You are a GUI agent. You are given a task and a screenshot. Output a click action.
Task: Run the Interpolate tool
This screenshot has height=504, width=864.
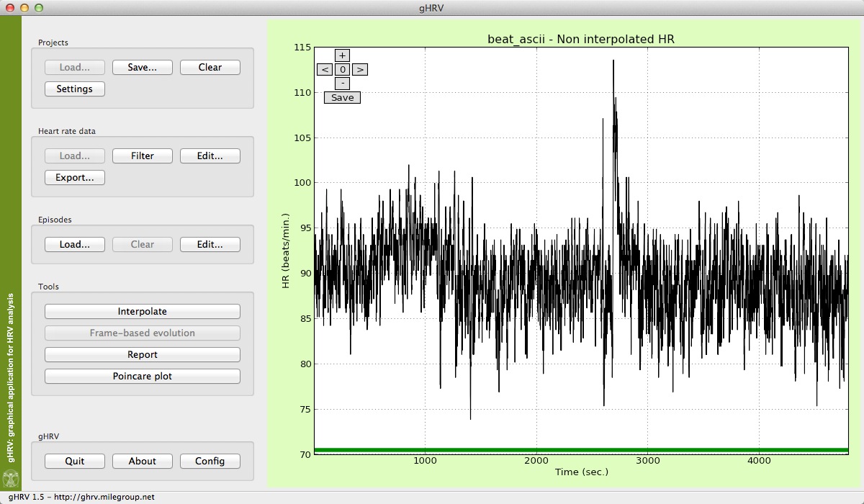coord(143,312)
